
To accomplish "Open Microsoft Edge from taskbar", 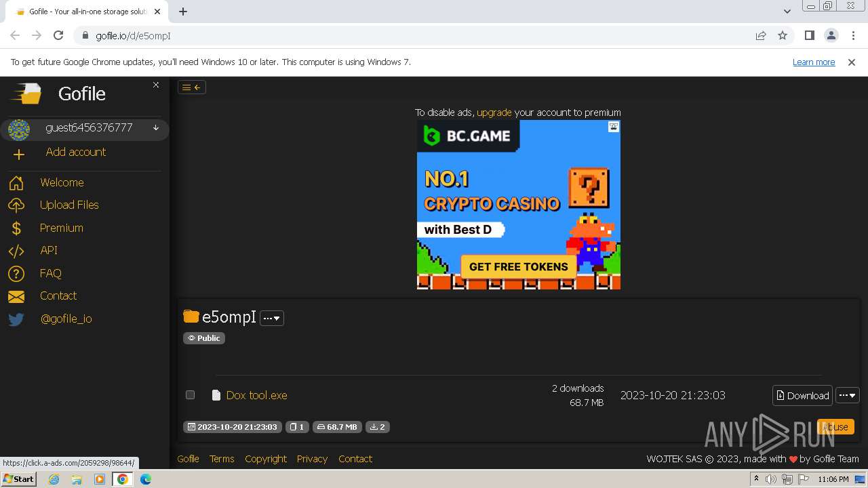I will [x=146, y=479].
